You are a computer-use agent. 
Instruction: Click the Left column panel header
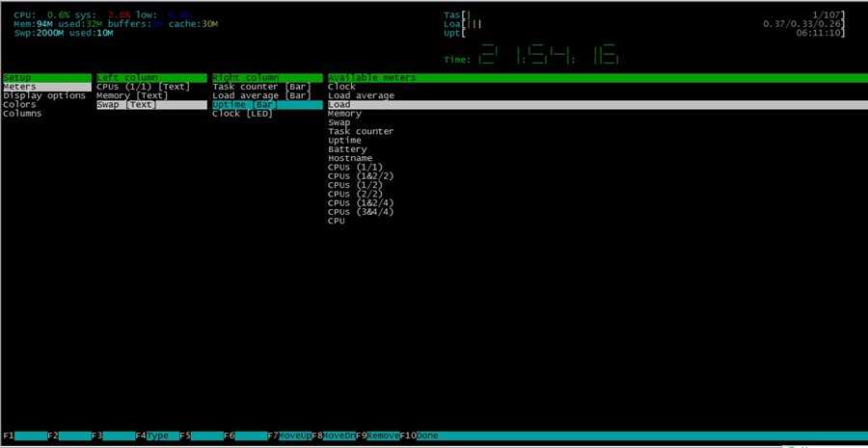[x=151, y=78]
